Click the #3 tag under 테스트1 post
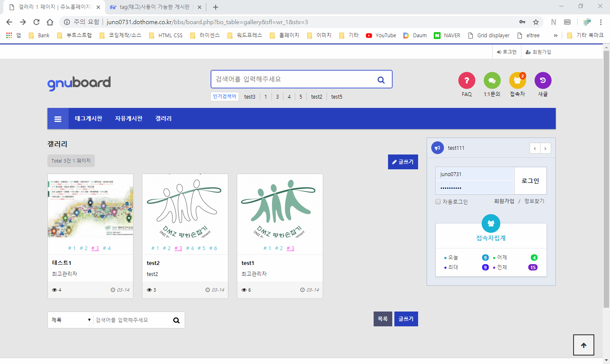This screenshot has width=610, height=364. 95,248
